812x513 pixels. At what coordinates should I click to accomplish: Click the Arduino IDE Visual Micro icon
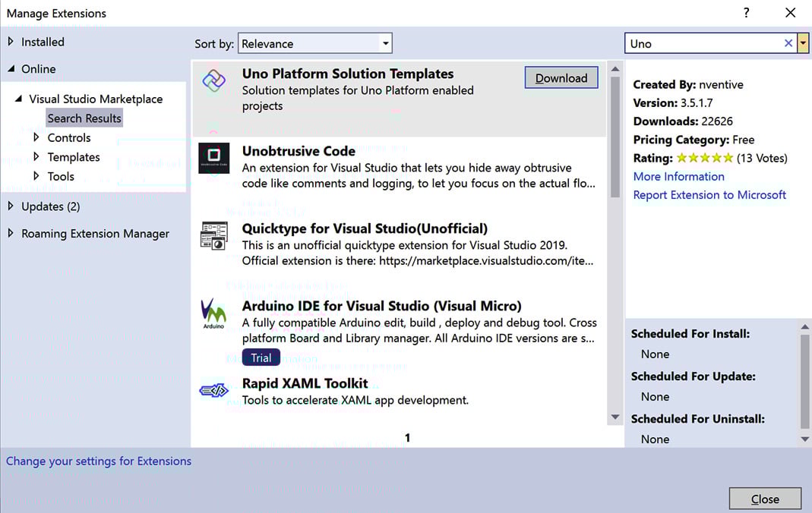click(213, 313)
